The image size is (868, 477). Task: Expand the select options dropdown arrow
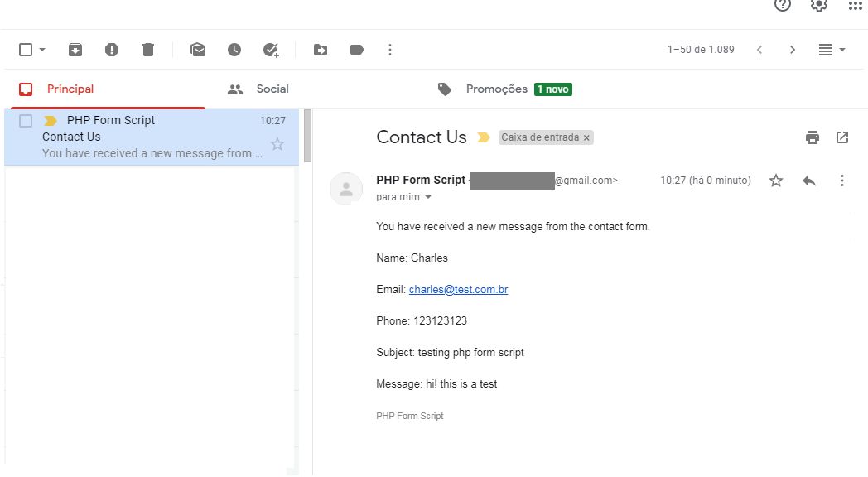point(42,50)
